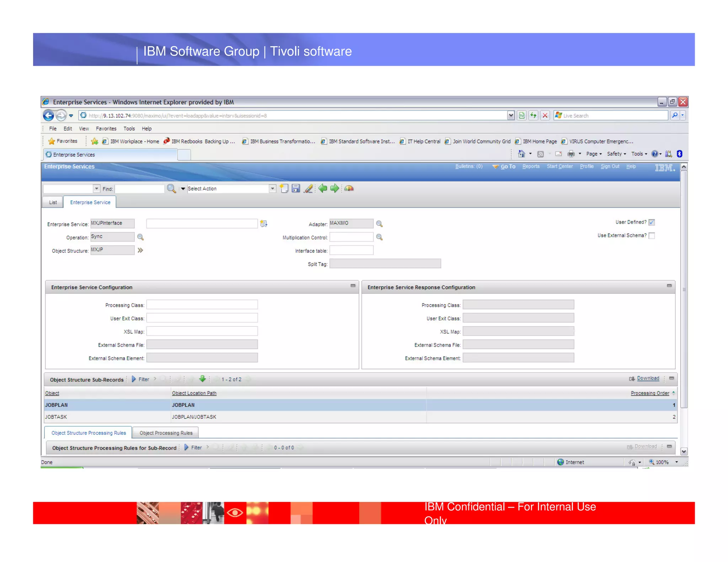Viewport: 728px width, 562px height.
Task: Open the Adapter lookup magnifier
Action: click(x=379, y=224)
